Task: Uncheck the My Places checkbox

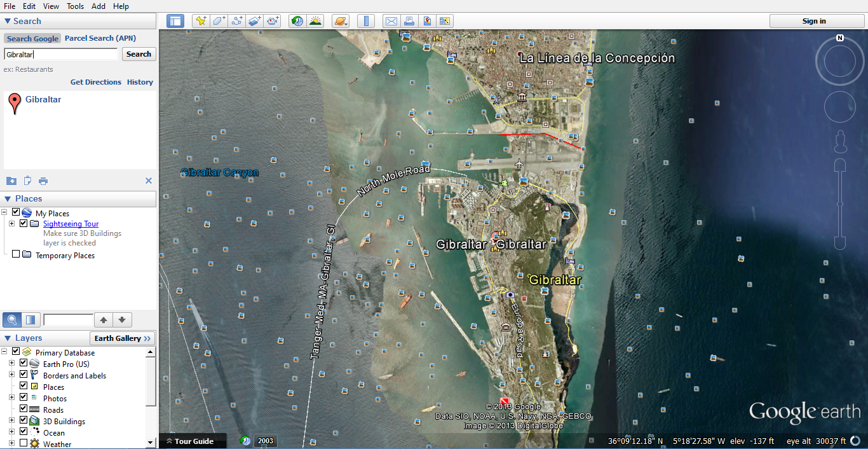Action: tap(16, 212)
